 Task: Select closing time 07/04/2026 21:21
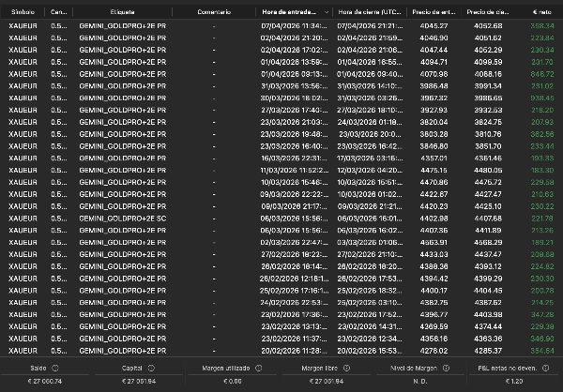370,26
